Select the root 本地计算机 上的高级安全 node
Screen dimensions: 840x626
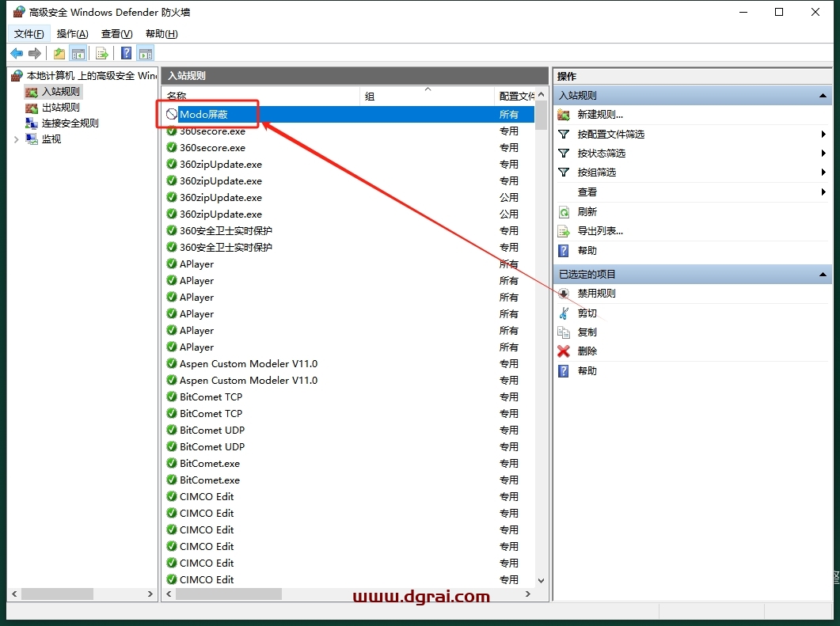pos(92,75)
